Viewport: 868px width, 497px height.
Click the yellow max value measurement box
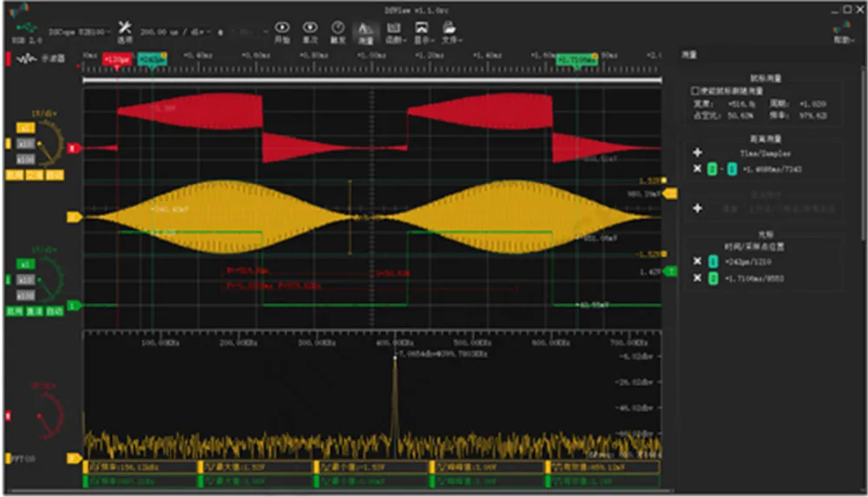point(256,468)
